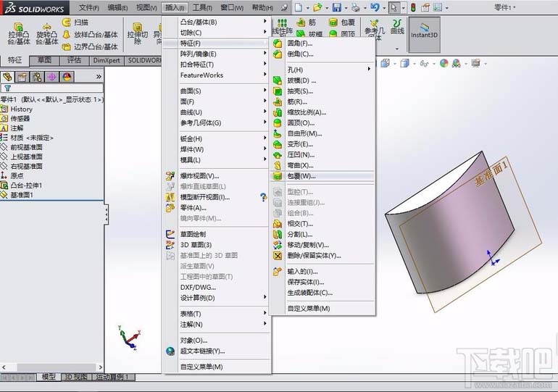Click the Print icon
This screenshot has width=558, height=392.
click(356, 7)
